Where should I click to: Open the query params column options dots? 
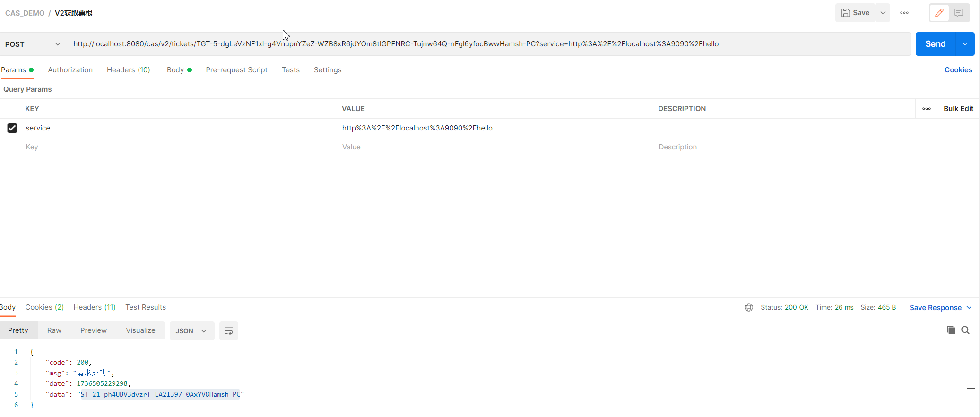[927, 109]
